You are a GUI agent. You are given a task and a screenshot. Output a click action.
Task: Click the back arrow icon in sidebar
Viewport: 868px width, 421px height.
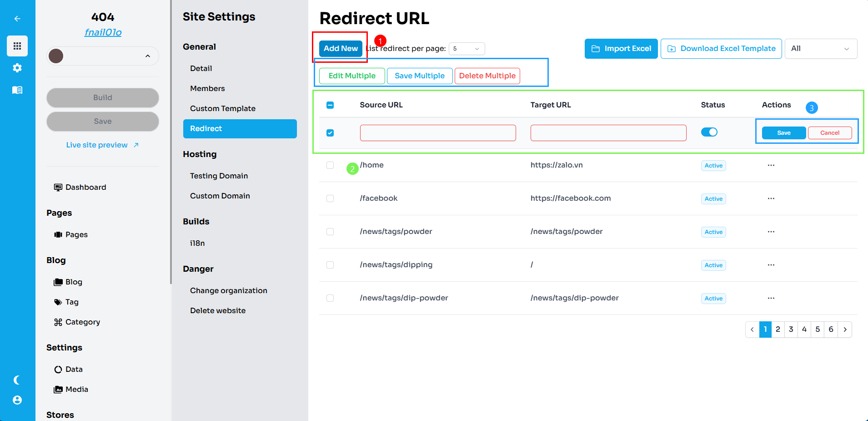click(17, 19)
